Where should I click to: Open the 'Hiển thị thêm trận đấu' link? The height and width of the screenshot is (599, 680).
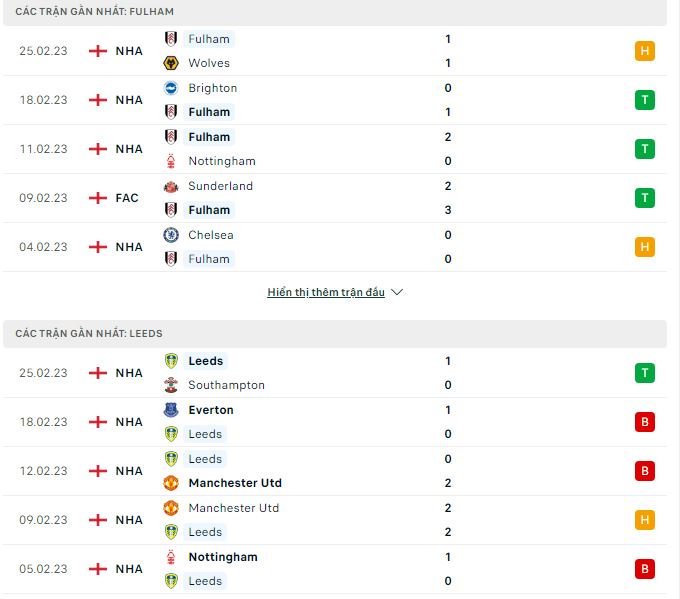pyautogui.click(x=326, y=292)
